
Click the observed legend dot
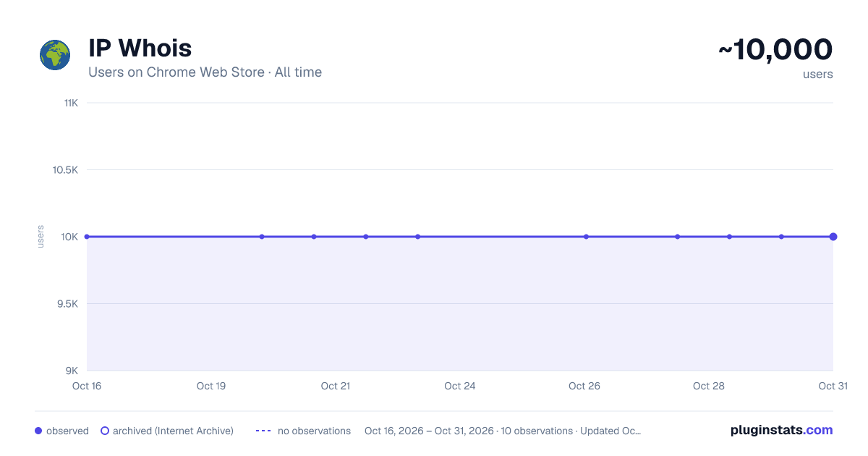pos(38,431)
